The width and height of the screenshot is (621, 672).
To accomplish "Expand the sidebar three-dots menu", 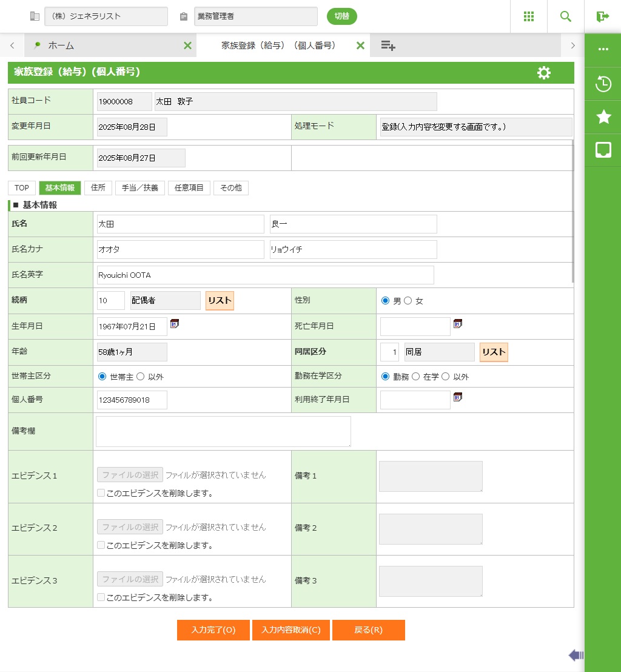I will tap(603, 50).
